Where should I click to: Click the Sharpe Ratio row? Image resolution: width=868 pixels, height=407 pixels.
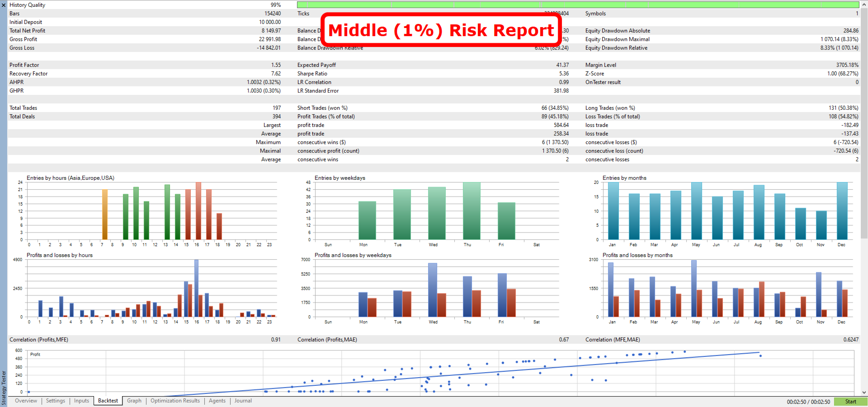point(433,74)
